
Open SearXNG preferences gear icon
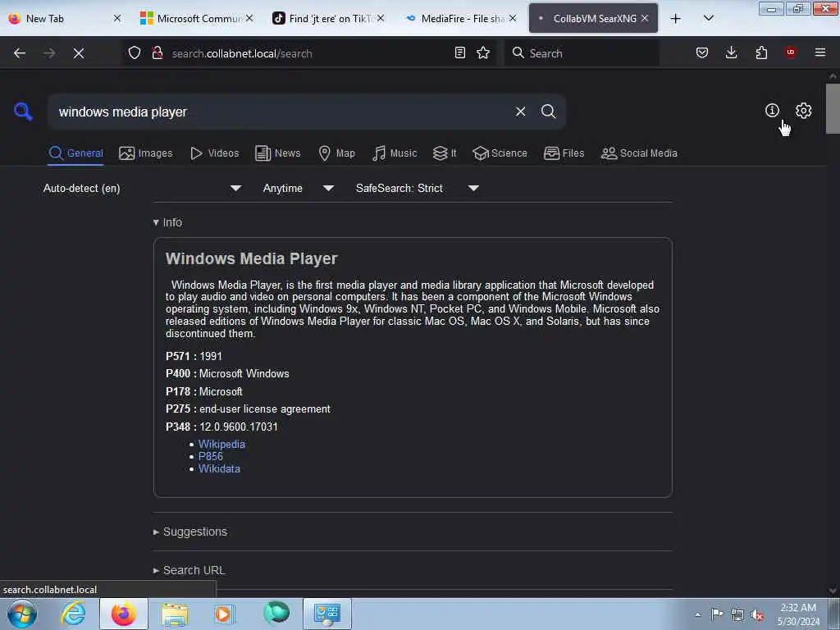pos(803,111)
